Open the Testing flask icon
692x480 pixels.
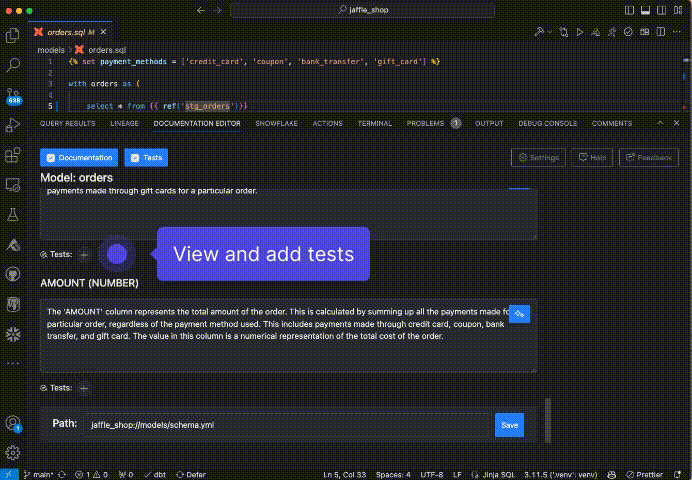pos(13,215)
